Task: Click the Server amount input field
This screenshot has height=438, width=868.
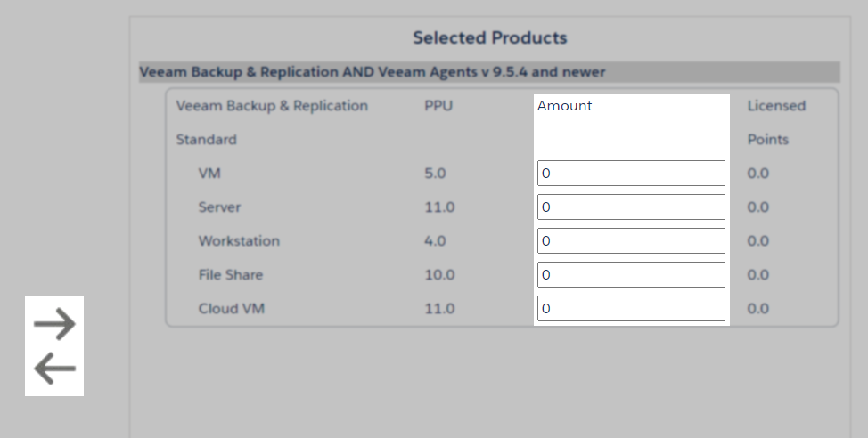Action: pos(631,207)
